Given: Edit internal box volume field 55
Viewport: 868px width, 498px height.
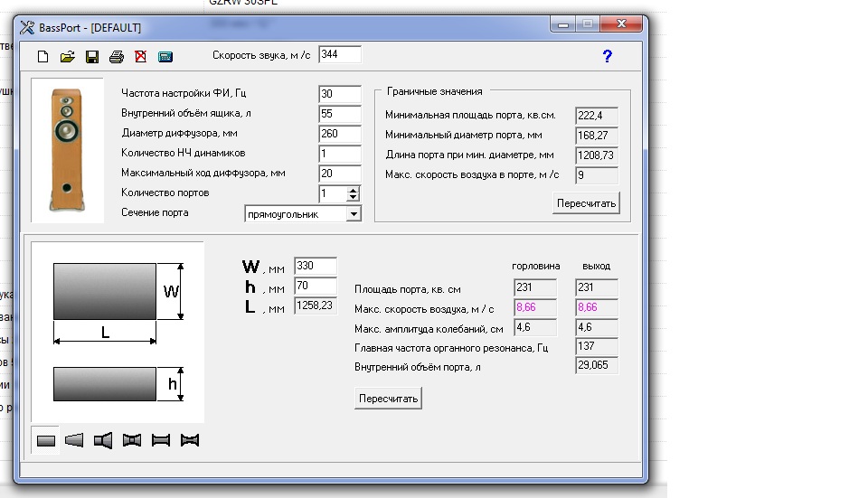Looking at the screenshot, I should 340,114.
